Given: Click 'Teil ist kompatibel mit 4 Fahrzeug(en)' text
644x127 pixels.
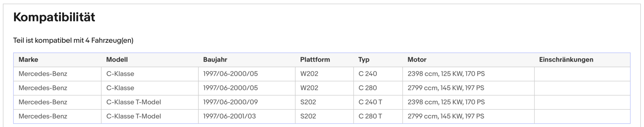Looking at the screenshot, I should 73,41.
